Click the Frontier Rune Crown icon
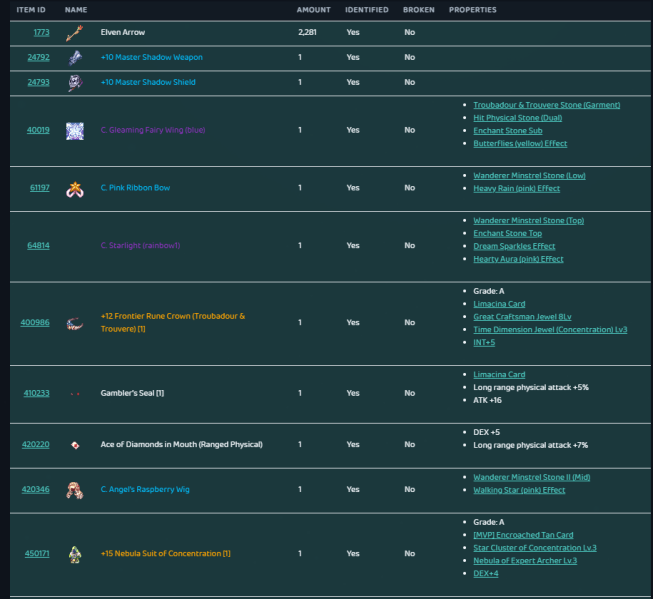Screen dimensions: 653x599 tap(75, 323)
